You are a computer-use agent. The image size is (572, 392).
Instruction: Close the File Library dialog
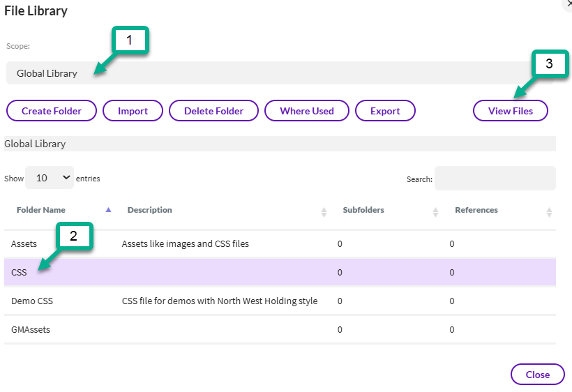[x=537, y=375]
